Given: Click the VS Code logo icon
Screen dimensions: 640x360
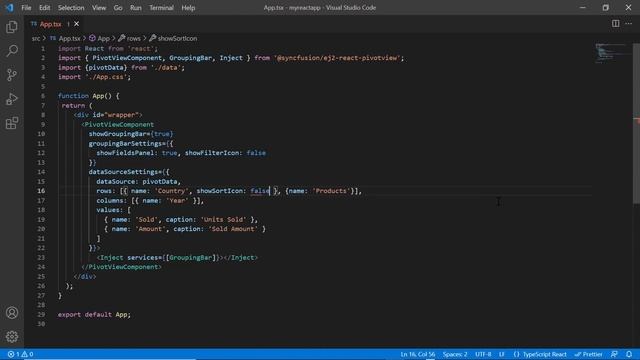Looking at the screenshot, I should click(9, 7).
